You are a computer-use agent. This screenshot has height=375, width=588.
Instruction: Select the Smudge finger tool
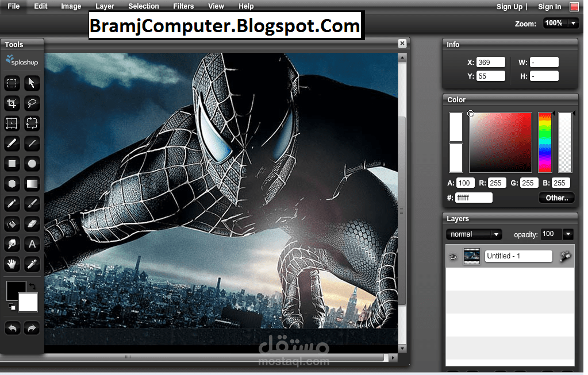click(x=11, y=244)
